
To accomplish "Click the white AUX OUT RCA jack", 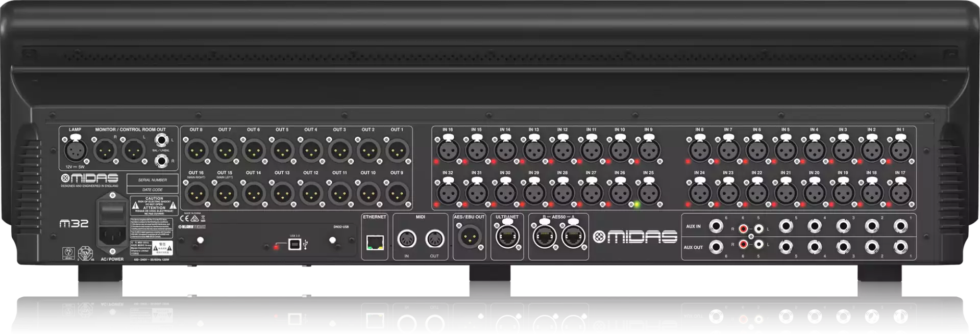I will pos(759,245).
